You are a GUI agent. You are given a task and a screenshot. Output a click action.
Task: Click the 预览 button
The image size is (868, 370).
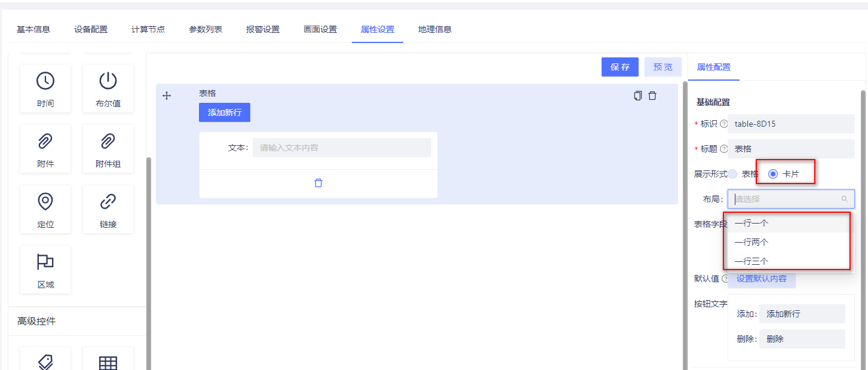point(663,67)
